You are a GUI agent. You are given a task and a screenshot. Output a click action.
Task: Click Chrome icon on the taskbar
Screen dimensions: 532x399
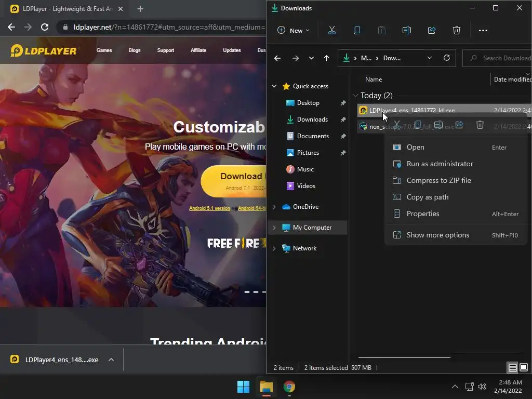289,387
